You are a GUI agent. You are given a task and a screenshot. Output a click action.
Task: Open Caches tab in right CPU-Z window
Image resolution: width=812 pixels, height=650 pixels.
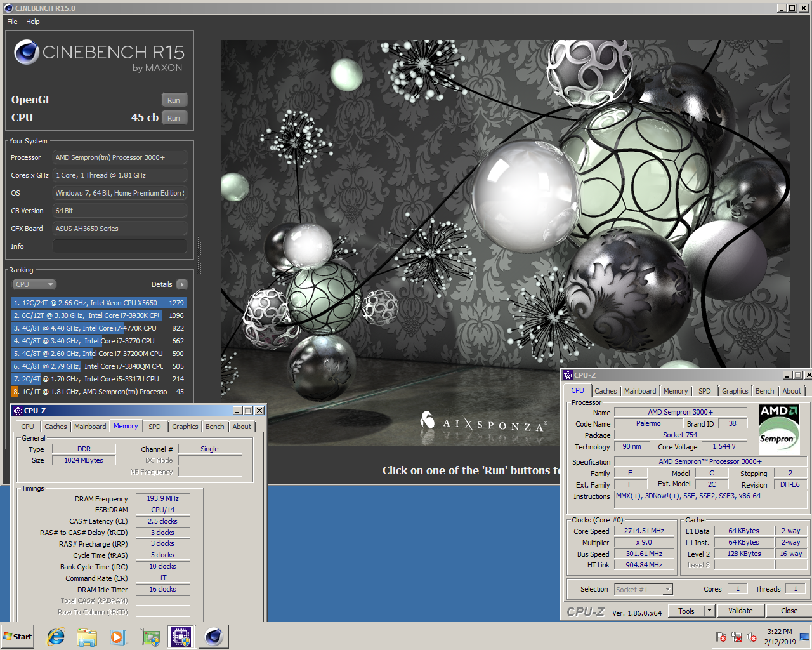tap(606, 391)
